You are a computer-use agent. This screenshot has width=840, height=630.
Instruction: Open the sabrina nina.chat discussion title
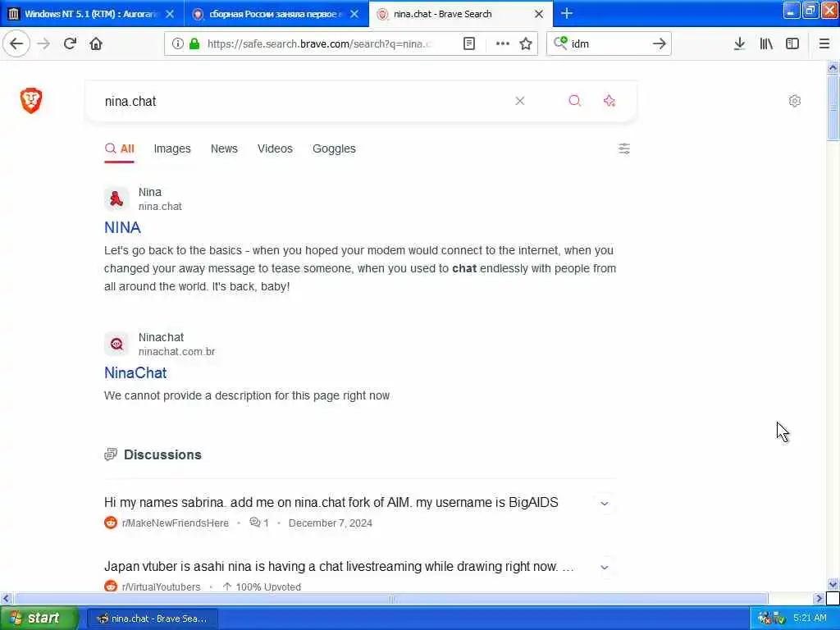pyautogui.click(x=331, y=503)
